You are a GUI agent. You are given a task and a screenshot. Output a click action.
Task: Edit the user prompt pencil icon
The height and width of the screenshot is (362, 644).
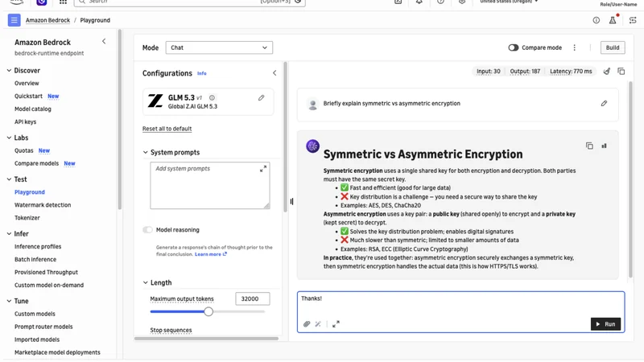point(604,104)
